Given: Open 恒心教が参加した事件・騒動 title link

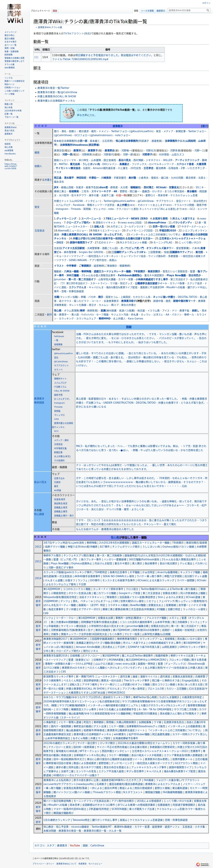Looking at the screenshot, I should point(129,537).
